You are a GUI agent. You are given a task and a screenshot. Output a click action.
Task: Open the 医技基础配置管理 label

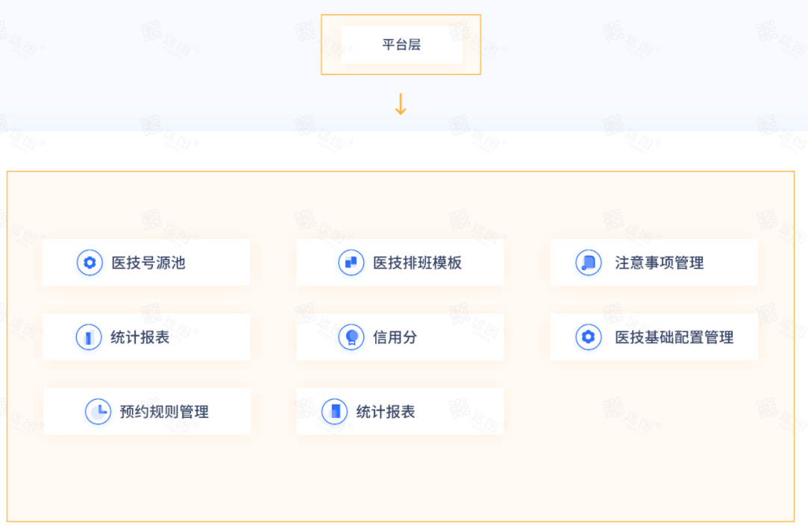click(674, 338)
